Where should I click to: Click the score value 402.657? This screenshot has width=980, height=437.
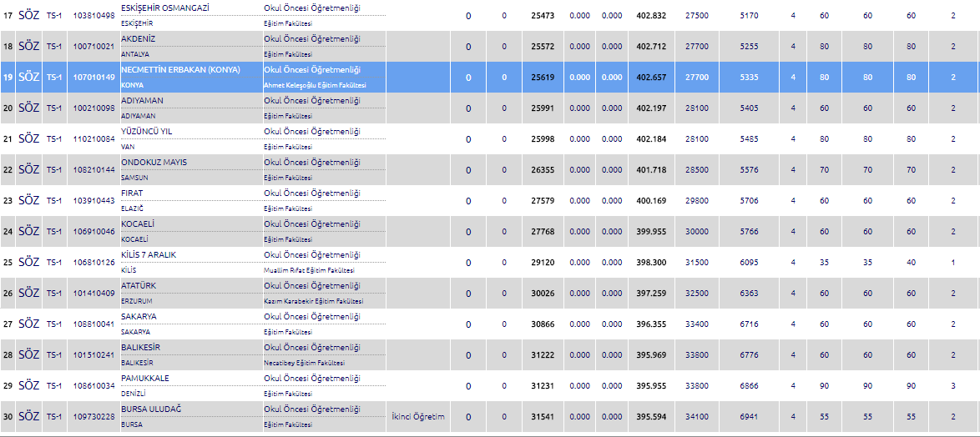point(650,78)
